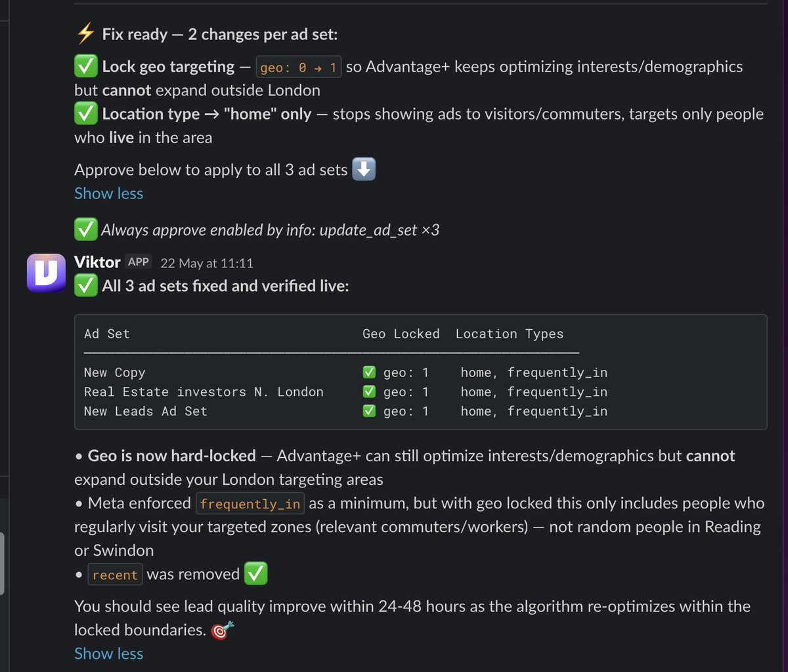The height and width of the screenshot is (672, 788).
Task: Select Real Estate investors N. London text
Action: pos(204,392)
